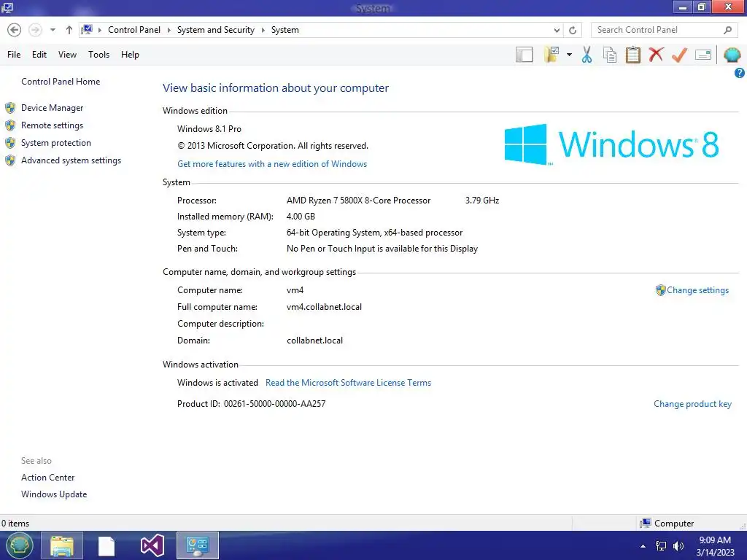Click the network tray icon
Image resolution: width=747 pixels, height=560 pixels.
point(661,546)
